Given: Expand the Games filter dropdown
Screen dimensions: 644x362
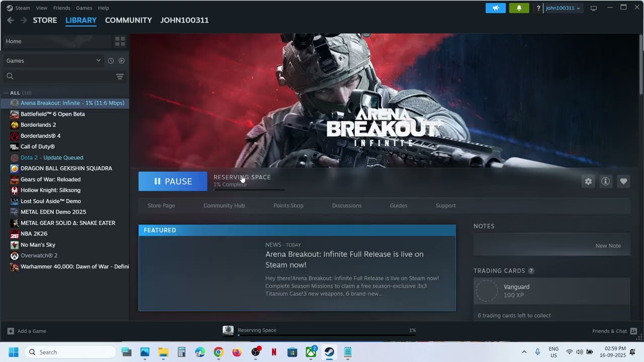Looking at the screenshot, I should tap(53, 60).
